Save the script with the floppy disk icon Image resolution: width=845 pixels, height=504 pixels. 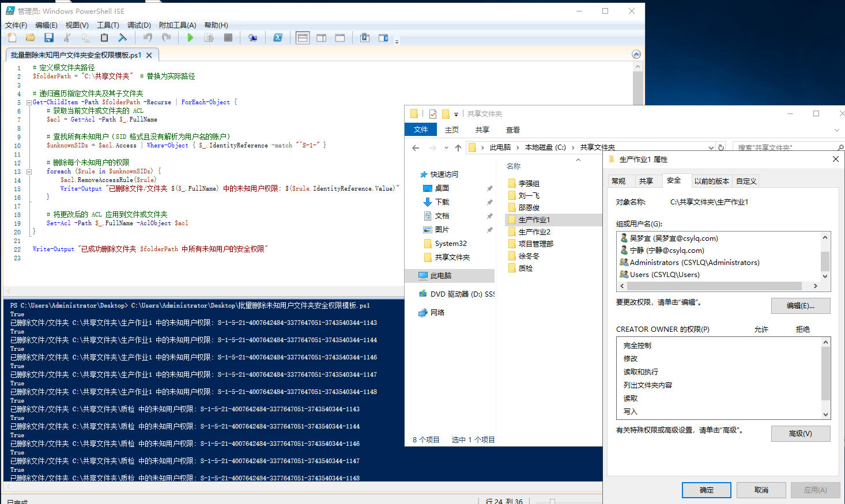click(49, 37)
